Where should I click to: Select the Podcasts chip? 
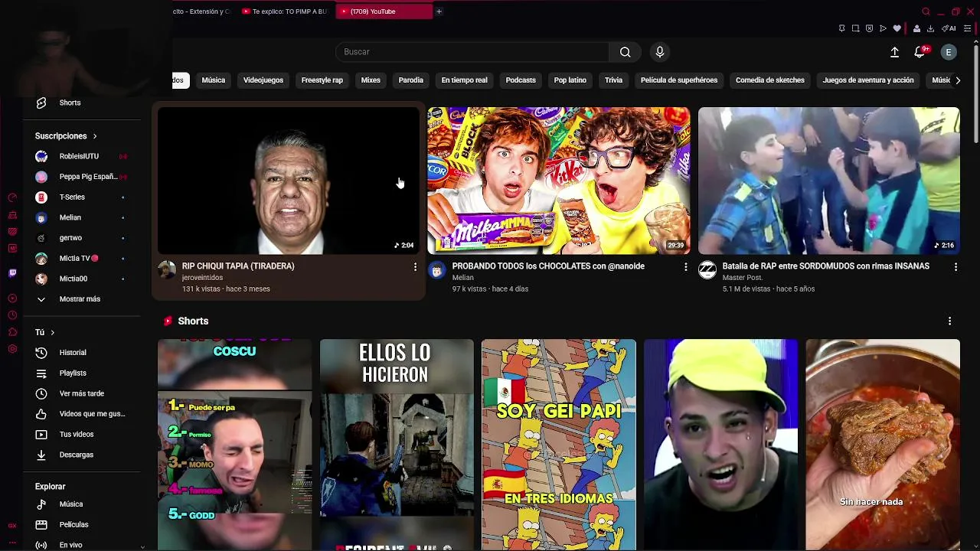pyautogui.click(x=521, y=80)
